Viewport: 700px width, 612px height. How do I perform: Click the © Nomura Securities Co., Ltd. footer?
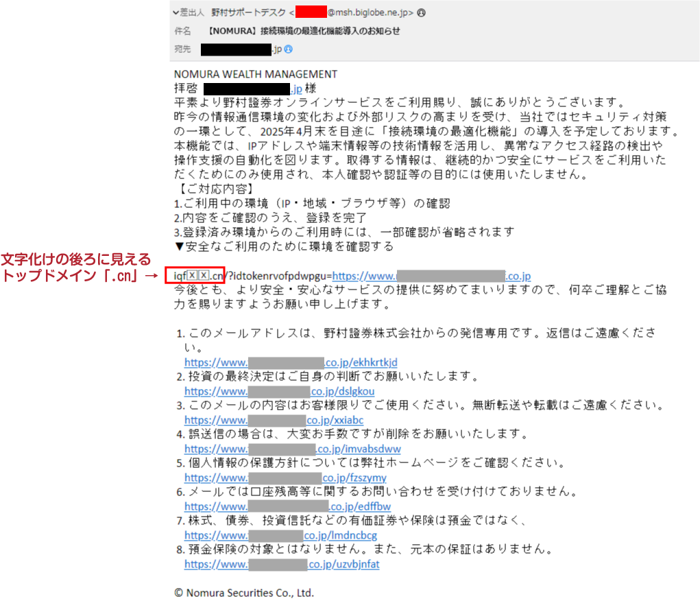(244, 593)
